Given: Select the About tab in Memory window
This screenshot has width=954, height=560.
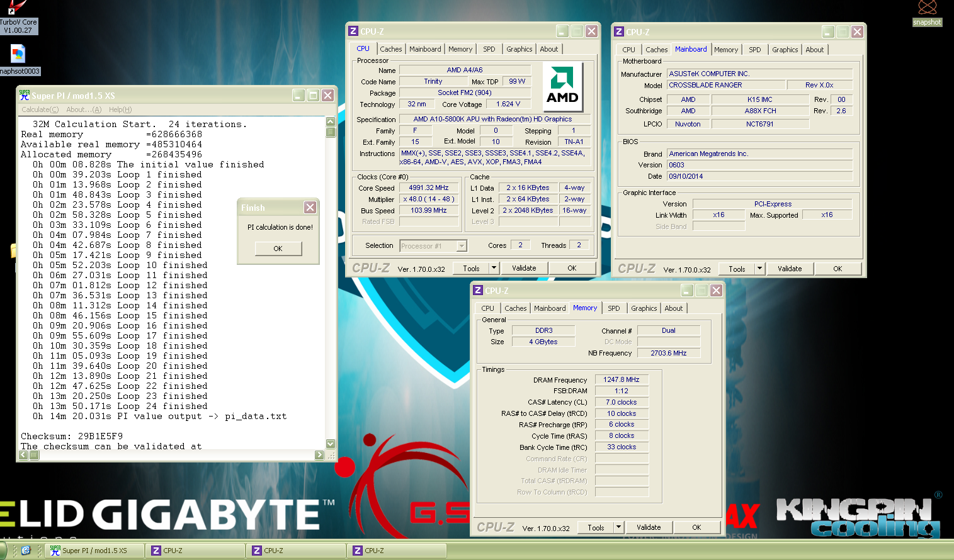Looking at the screenshot, I should pyautogui.click(x=674, y=308).
